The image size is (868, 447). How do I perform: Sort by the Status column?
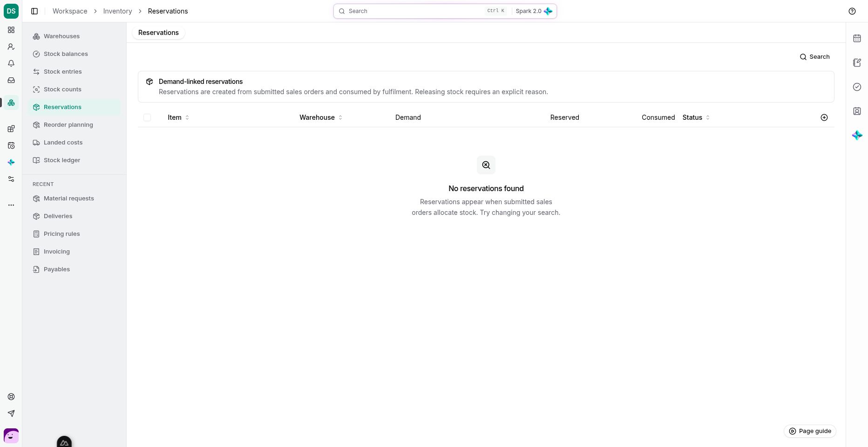(696, 117)
